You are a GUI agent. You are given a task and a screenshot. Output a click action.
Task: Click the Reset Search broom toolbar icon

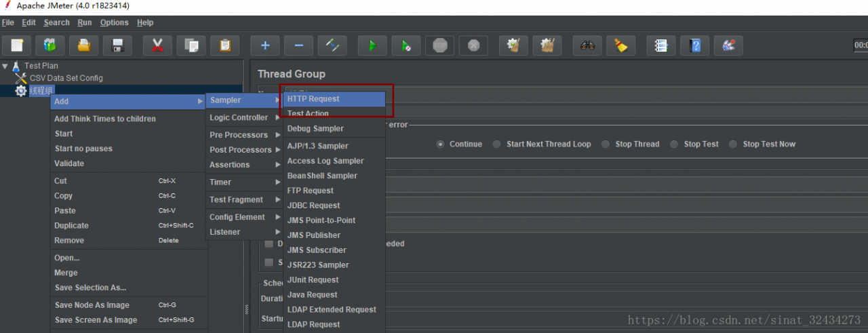pos(621,45)
